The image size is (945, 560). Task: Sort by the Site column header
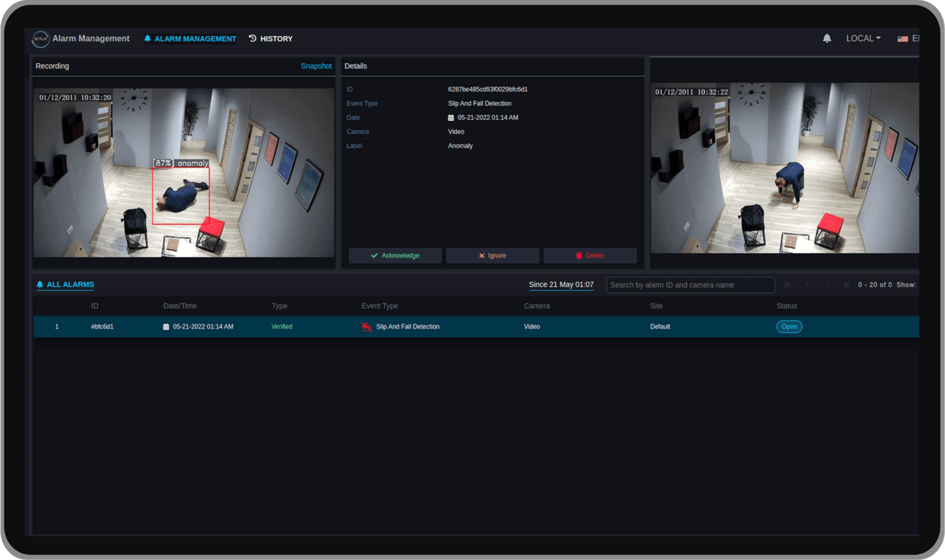coord(656,306)
